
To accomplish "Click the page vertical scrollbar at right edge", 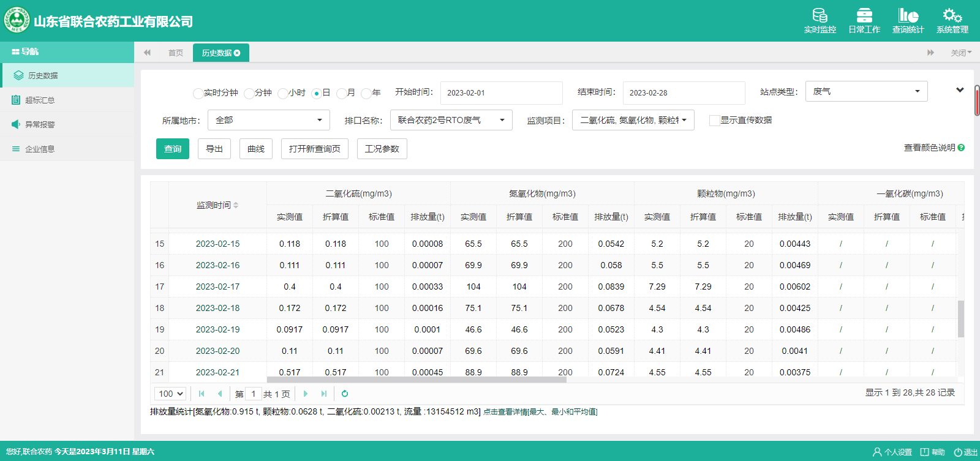I will [x=977, y=101].
